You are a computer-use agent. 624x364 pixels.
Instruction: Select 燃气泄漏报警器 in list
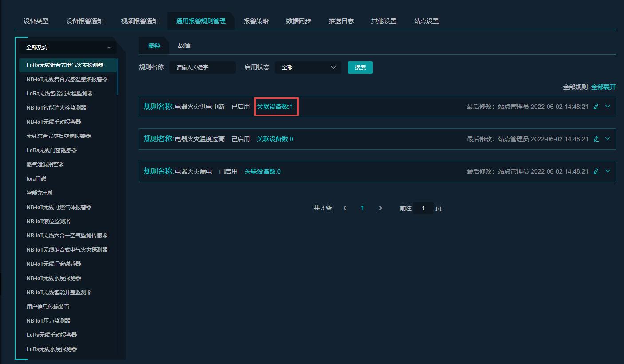(x=68, y=165)
